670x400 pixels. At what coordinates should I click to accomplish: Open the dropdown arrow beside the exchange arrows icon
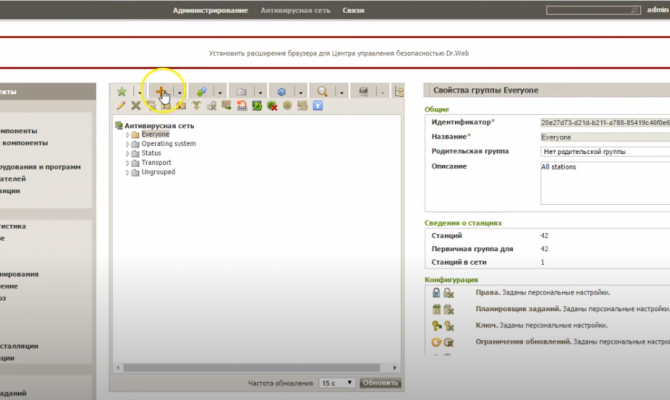(x=220, y=92)
